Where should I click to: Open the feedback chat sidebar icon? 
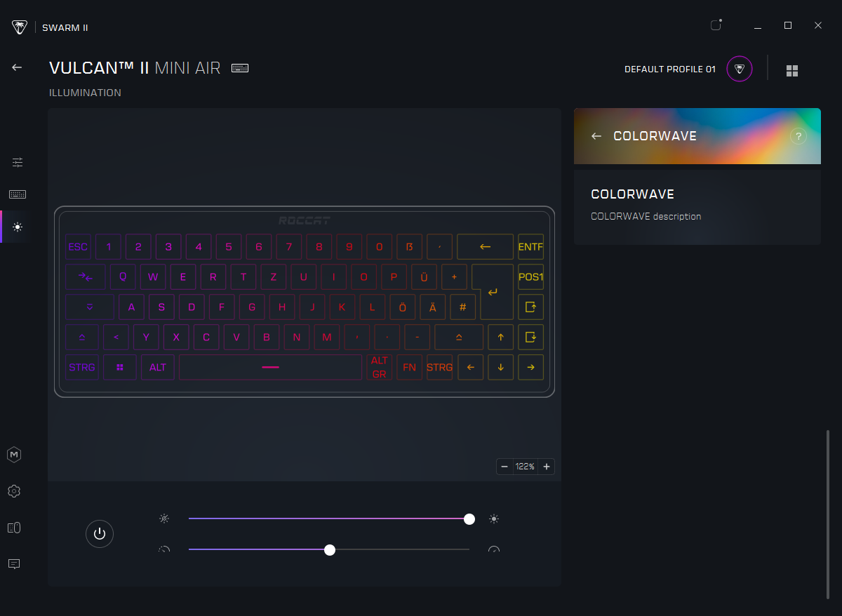click(x=14, y=564)
